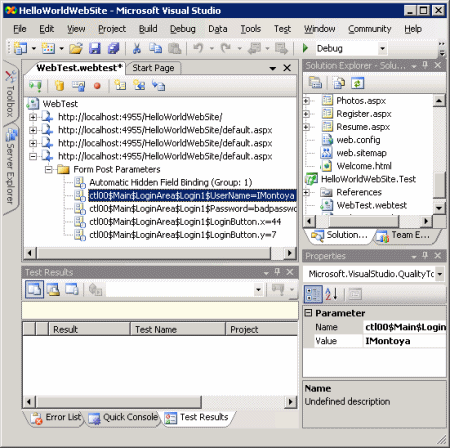The width and height of the screenshot is (450, 448).
Task: Collapse the expanded default.aspx request node
Action: [33, 156]
